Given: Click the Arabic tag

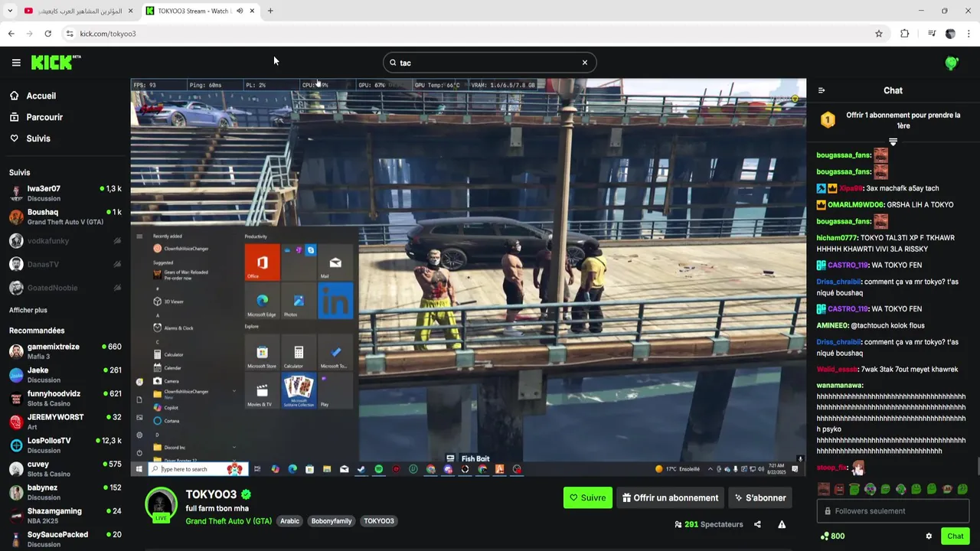Looking at the screenshot, I should [x=289, y=521].
